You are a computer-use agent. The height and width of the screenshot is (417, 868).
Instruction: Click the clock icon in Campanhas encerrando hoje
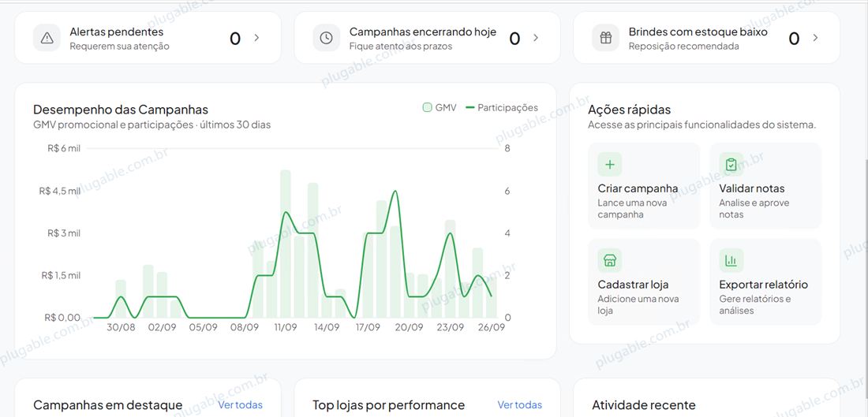(327, 38)
